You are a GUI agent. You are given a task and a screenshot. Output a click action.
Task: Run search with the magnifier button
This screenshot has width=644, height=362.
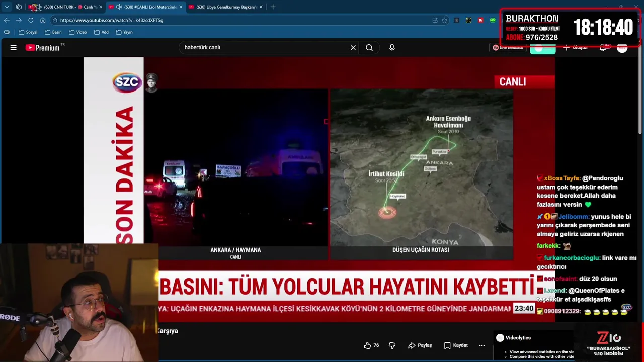(369, 48)
